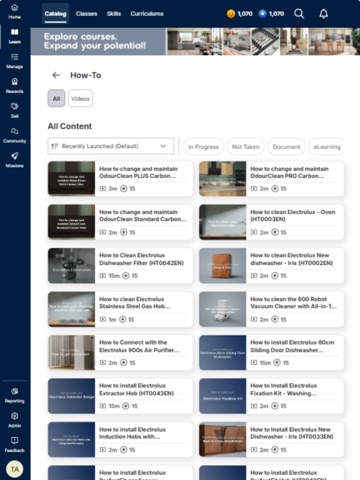Image resolution: width=360 pixels, height=480 pixels.
Task: Open How to change OdourClean Standard Carbon course
Action: click(120, 222)
